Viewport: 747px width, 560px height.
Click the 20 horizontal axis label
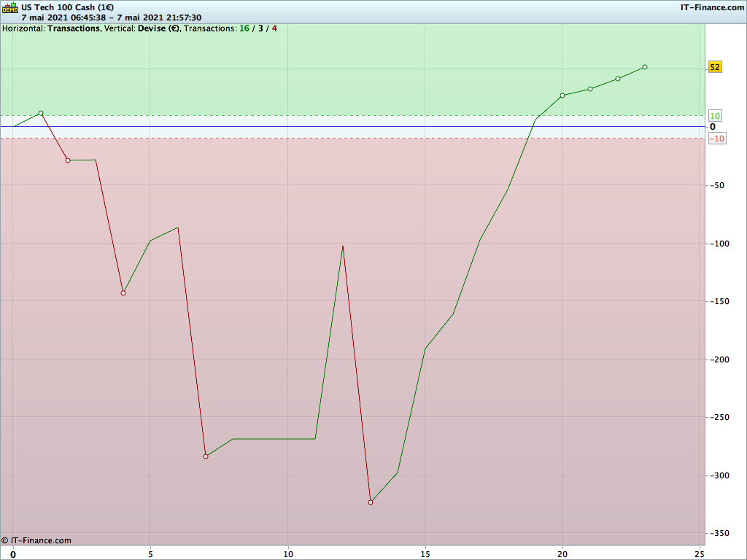(562, 554)
